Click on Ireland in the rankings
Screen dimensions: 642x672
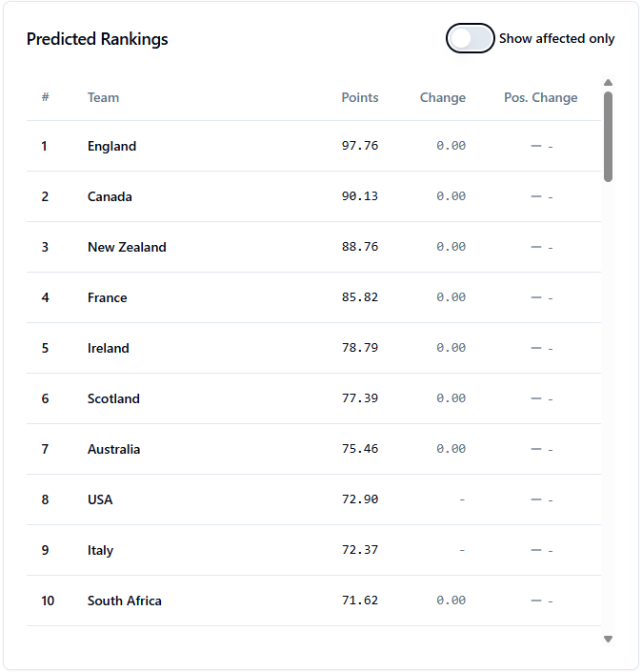point(108,348)
